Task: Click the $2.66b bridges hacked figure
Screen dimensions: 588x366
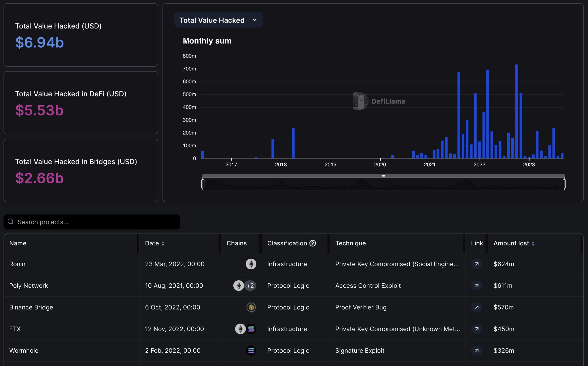Action: pyautogui.click(x=39, y=178)
